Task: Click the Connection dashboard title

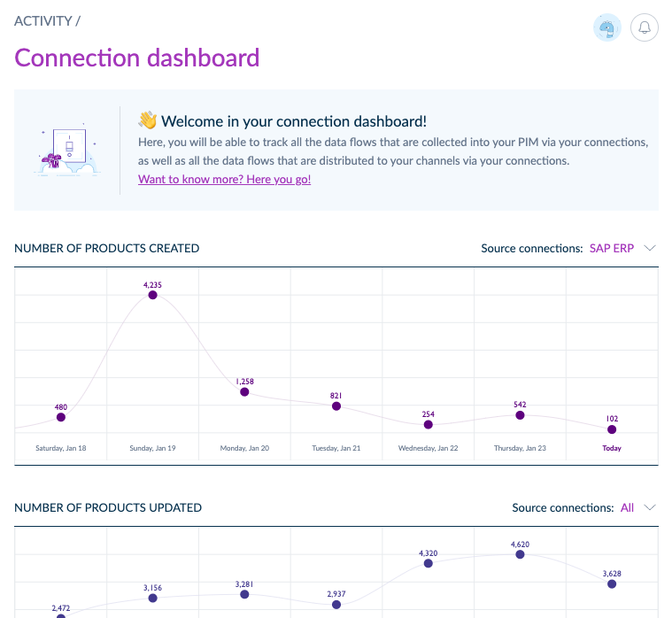Action: tap(137, 58)
